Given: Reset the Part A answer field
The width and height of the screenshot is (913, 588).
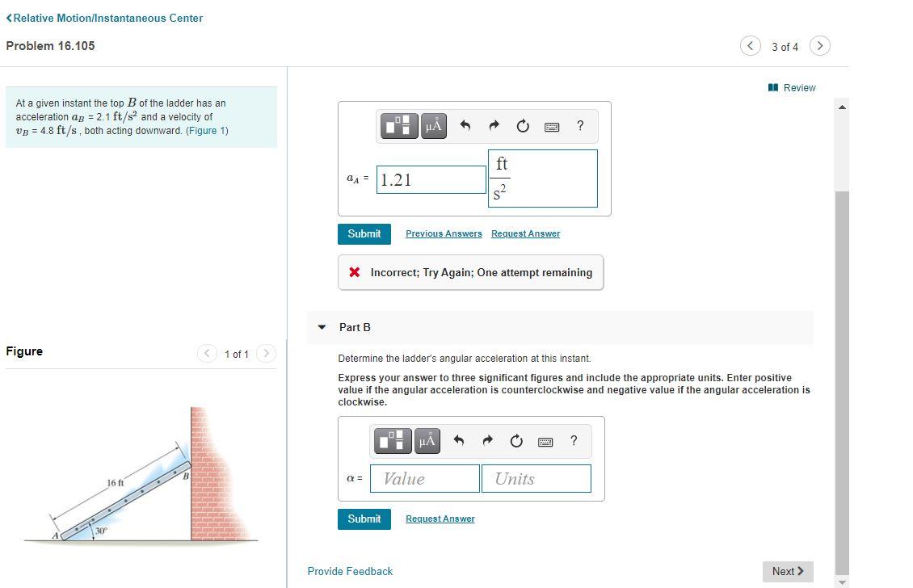Looking at the screenshot, I should (523, 126).
